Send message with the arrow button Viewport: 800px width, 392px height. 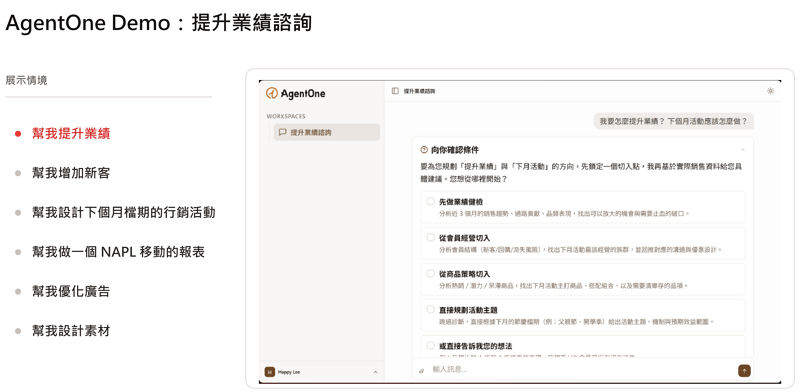click(744, 371)
